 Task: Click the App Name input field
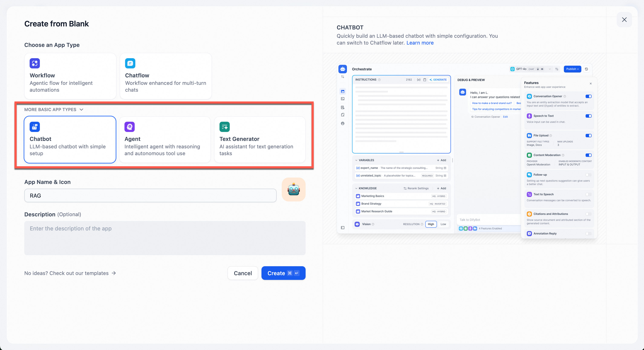[x=150, y=195]
